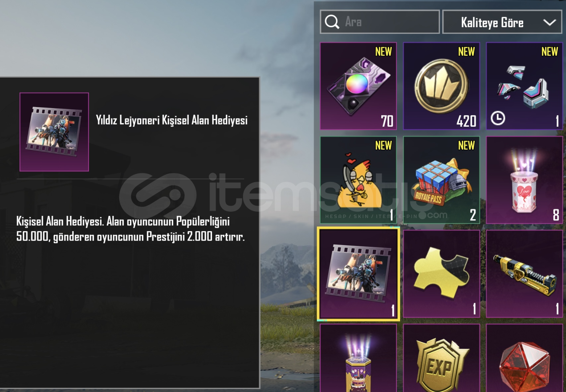Viewport: 566px width, 392px height.
Task: Select the yellow puzzle piece item
Action: point(441,274)
